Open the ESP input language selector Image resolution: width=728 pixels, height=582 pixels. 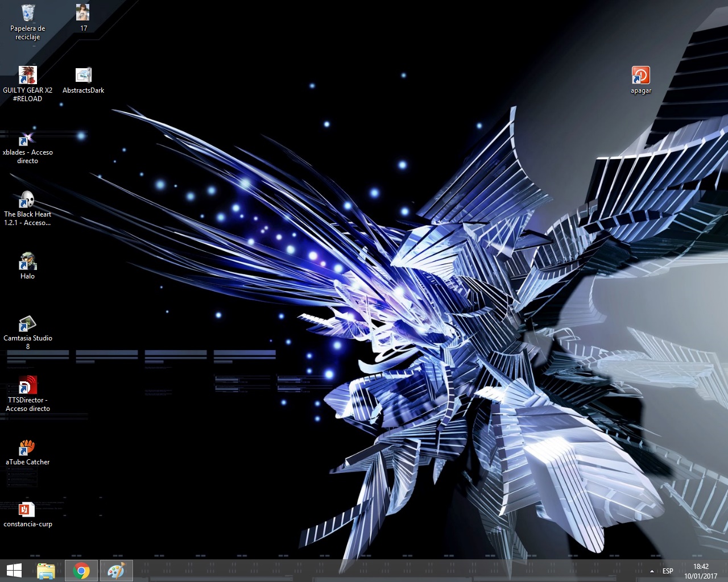668,571
